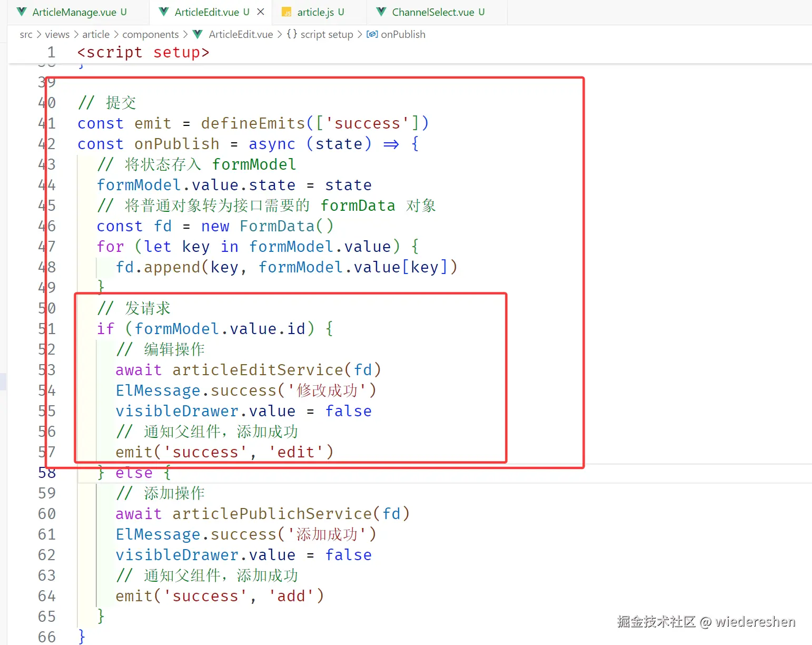Close the ArticleEdit.vue tab

[x=261, y=12]
